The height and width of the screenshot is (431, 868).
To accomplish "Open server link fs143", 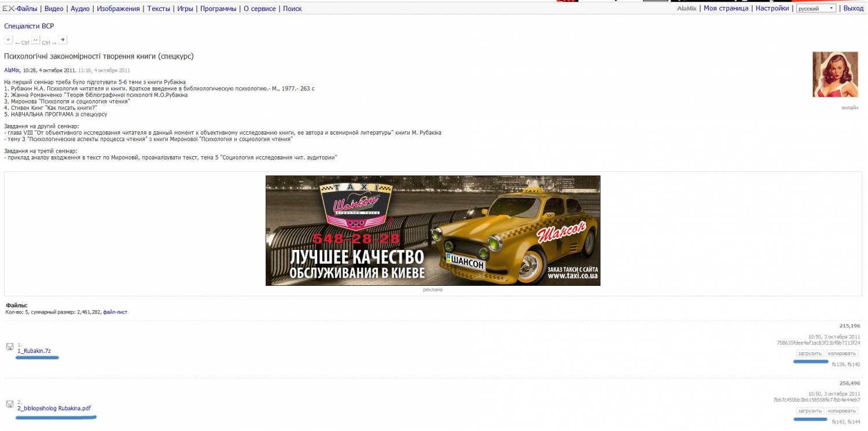I will point(838,422).
